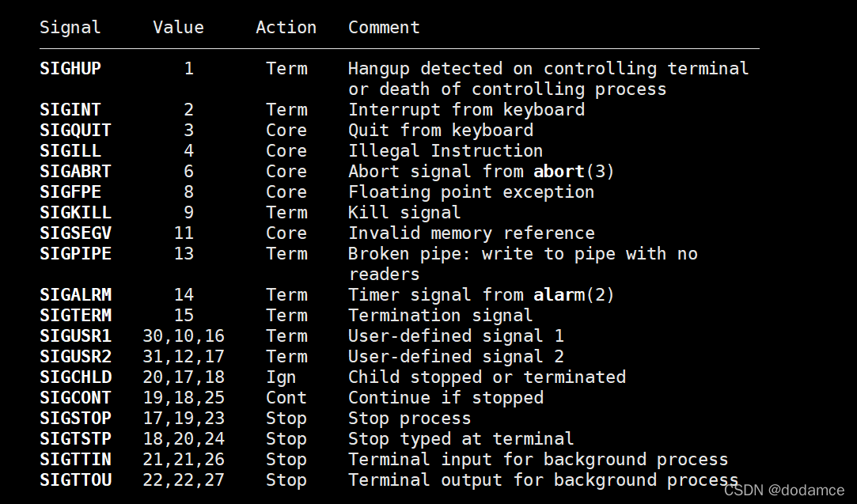Click the 'Ign' action for SIGCHLD

pyautogui.click(x=281, y=377)
